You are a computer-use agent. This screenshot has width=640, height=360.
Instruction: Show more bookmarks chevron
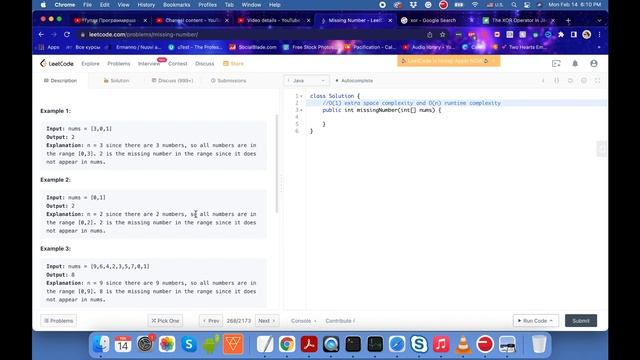[x=599, y=47]
